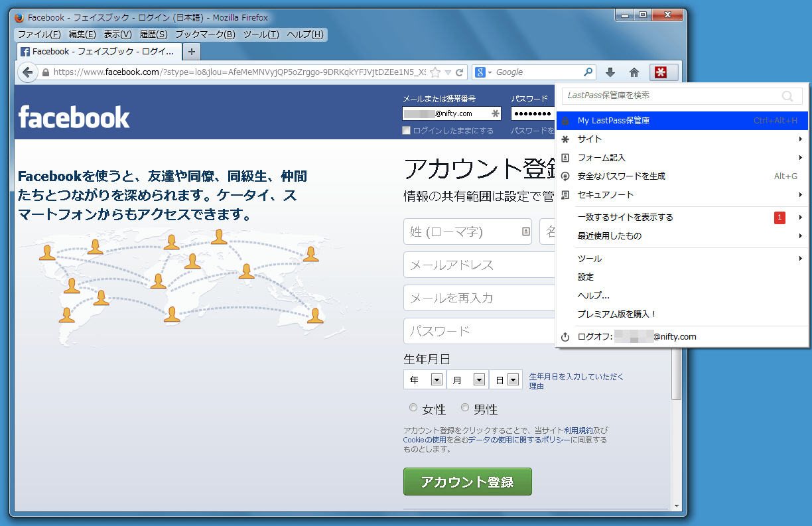Screen dimensions: 812x526
Task: Open the 編集(E) menu
Action: [82, 34]
